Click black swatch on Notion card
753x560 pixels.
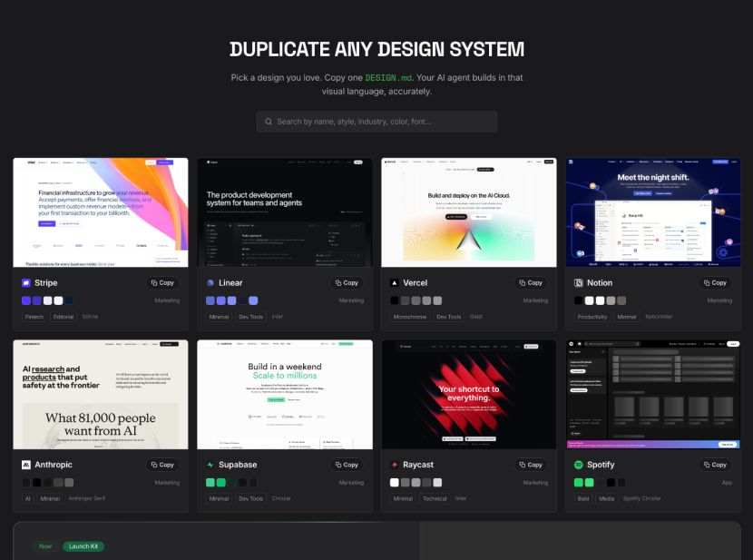tap(579, 300)
